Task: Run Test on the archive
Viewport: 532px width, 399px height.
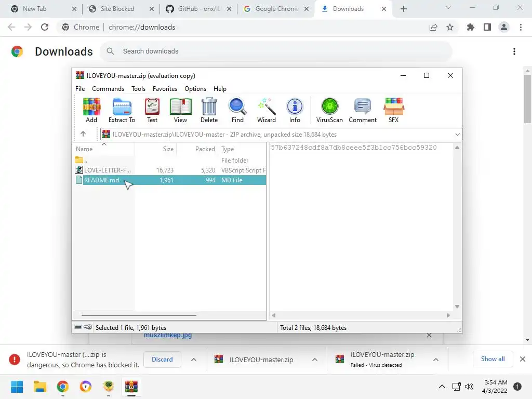Action: [152, 110]
